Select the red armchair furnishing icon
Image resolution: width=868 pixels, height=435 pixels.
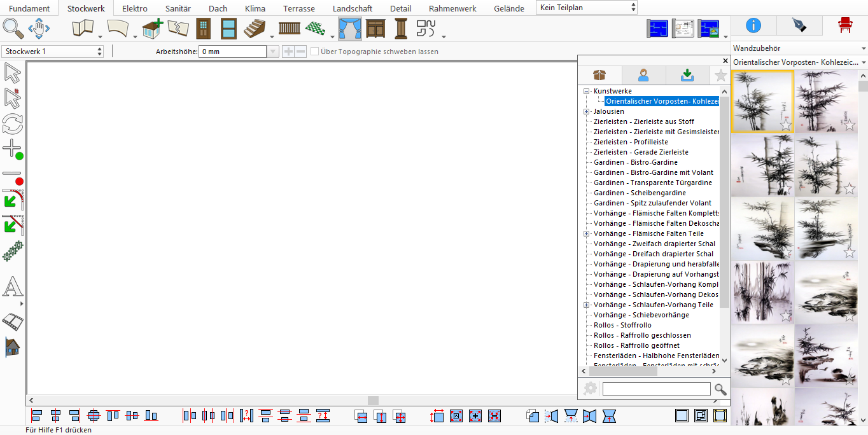click(845, 25)
